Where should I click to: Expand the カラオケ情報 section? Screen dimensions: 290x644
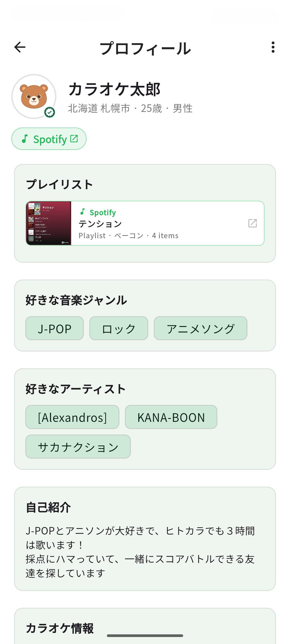(x=60, y=628)
